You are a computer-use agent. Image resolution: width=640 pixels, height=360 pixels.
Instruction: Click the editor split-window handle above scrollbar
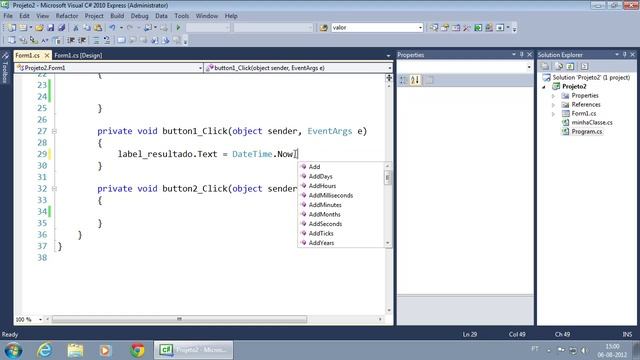coord(389,78)
